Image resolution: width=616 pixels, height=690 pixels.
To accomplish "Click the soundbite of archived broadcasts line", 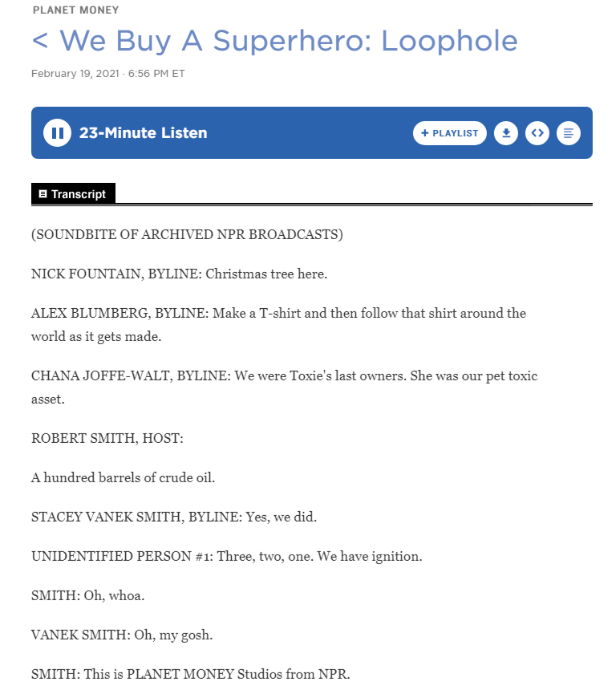I will 187,234.
